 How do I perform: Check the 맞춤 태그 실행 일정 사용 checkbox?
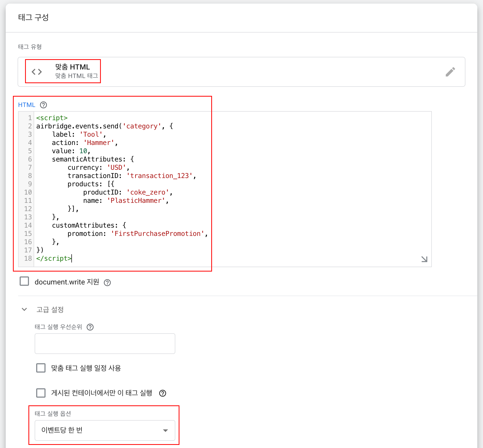(41, 368)
